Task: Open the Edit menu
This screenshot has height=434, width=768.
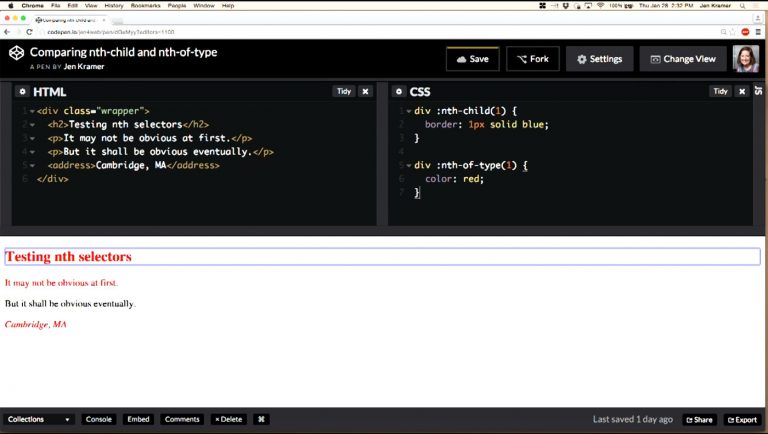Action: click(x=72, y=5)
